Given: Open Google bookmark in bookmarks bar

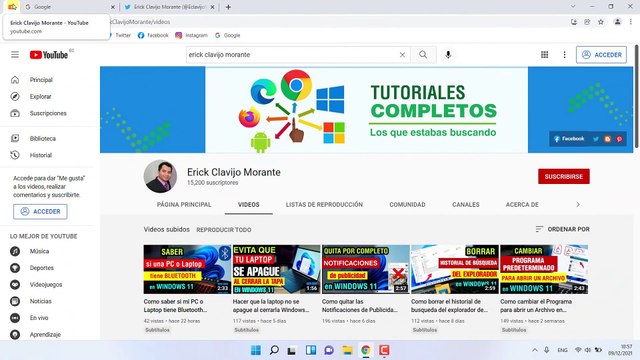Looking at the screenshot, I should point(227,36).
